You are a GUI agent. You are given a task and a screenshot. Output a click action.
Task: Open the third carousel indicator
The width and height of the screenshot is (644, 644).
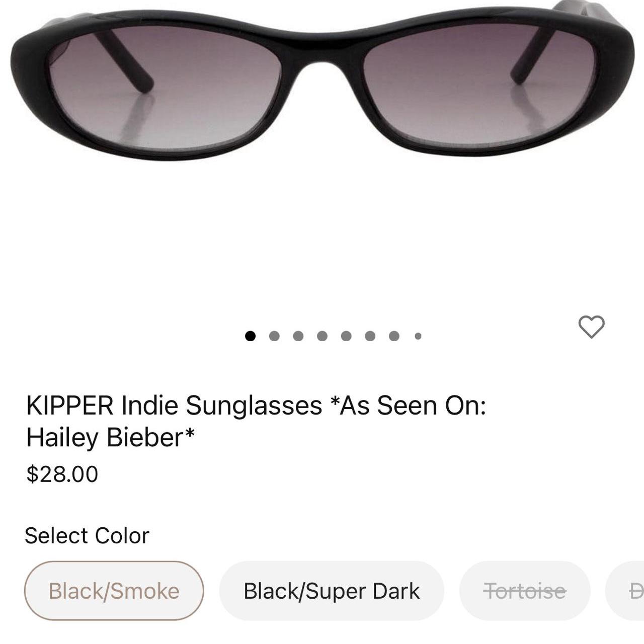pyautogui.click(x=298, y=335)
